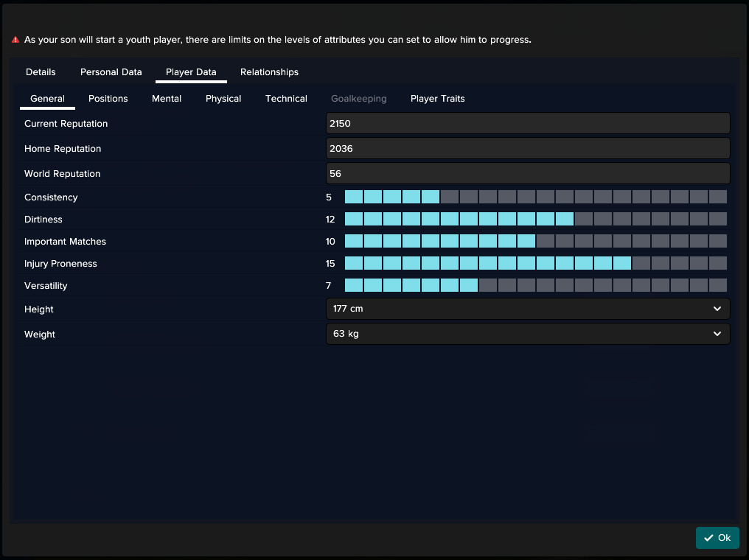Click the youth player attribute limits warning text
The height and width of the screenshot is (560, 749).
click(277, 40)
